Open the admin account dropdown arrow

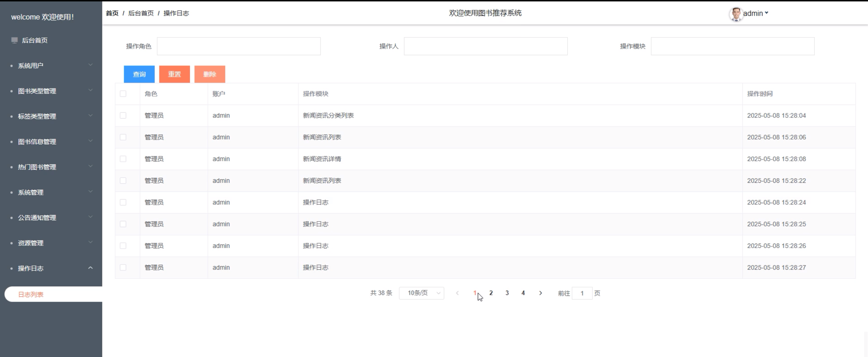pyautogui.click(x=766, y=13)
